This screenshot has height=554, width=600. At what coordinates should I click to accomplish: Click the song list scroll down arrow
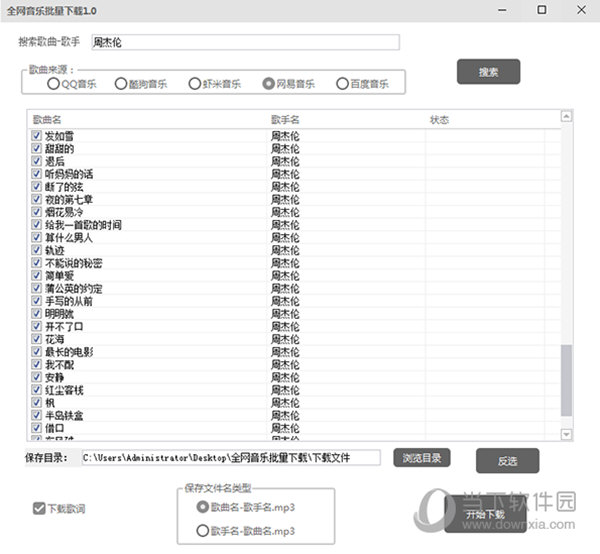[566, 434]
